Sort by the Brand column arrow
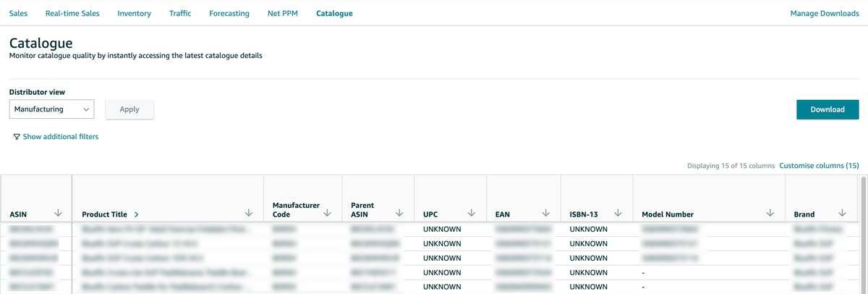Screen dimensions: 868x294 click(x=842, y=213)
